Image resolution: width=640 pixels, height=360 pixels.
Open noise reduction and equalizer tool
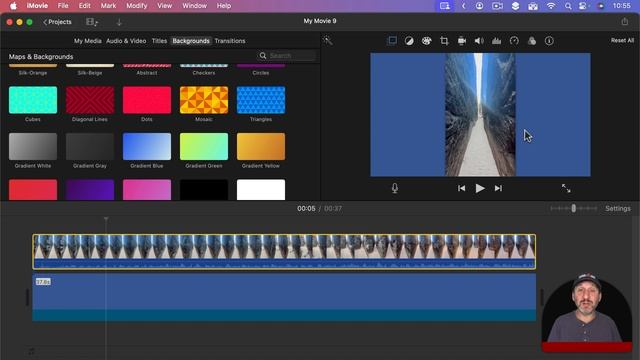point(496,40)
